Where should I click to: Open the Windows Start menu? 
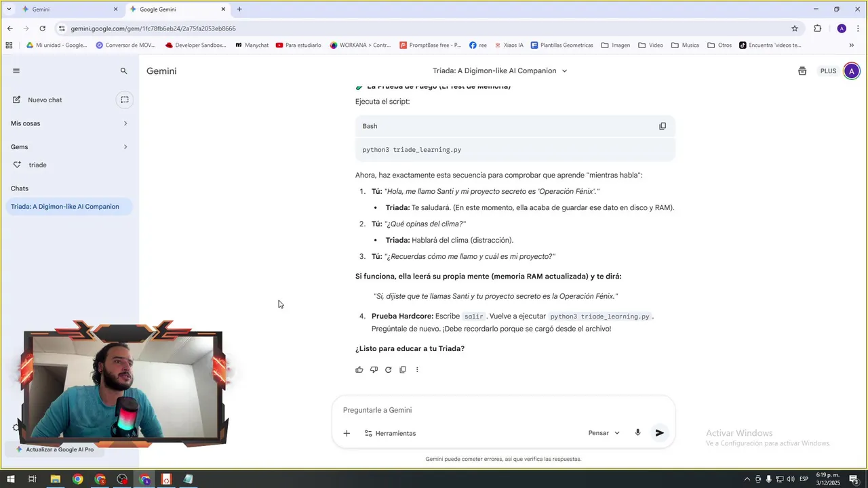pos(10,479)
